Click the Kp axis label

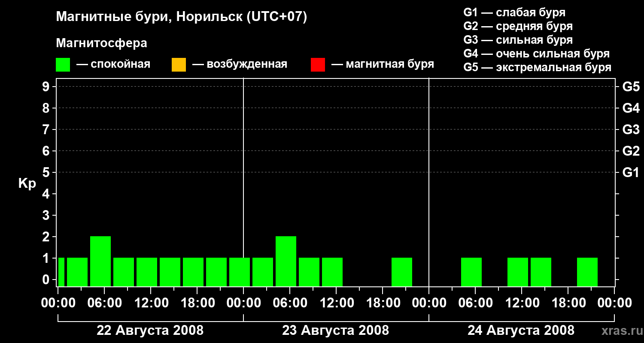27,184
